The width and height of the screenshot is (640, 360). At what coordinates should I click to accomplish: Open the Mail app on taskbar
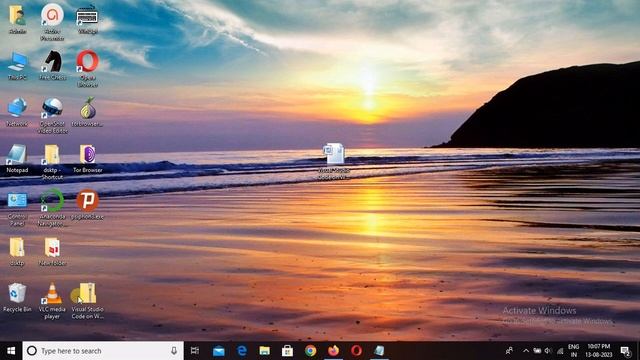coord(218,351)
